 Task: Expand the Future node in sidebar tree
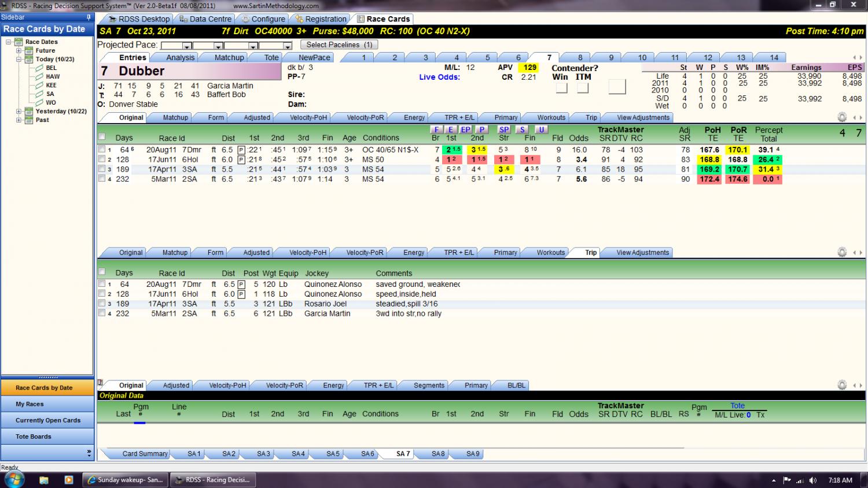(x=19, y=50)
